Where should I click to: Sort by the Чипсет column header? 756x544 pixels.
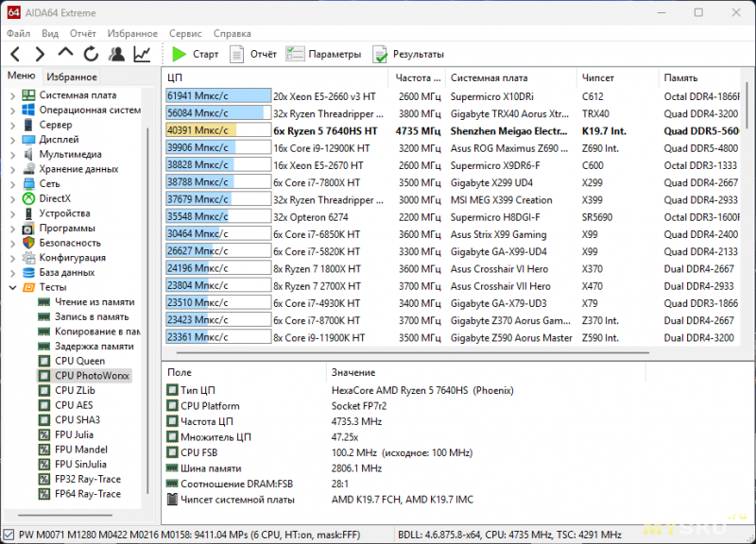617,77
